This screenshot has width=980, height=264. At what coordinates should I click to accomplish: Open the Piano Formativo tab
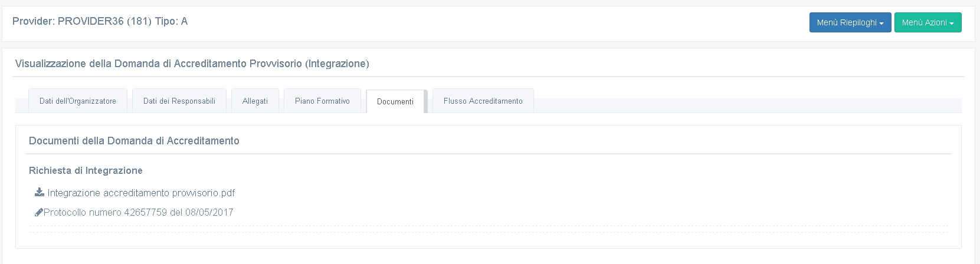coord(322,101)
